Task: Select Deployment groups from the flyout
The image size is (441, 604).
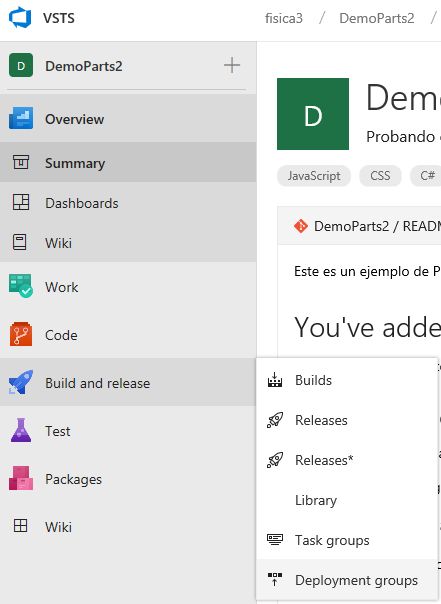Action: (347, 580)
